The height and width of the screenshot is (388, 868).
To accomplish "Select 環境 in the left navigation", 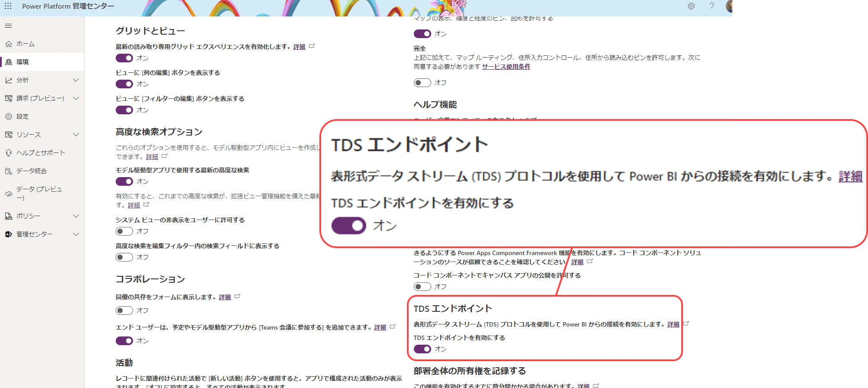I will (x=42, y=62).
